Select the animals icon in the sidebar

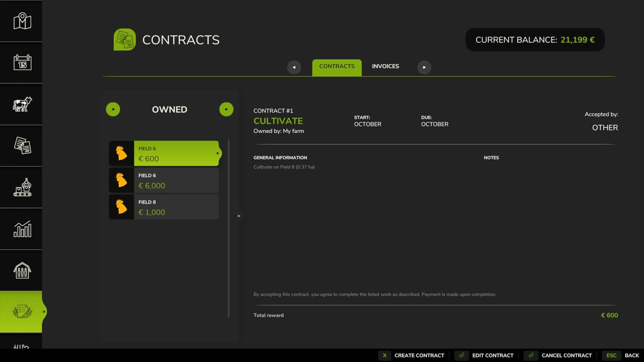(21, 104)
